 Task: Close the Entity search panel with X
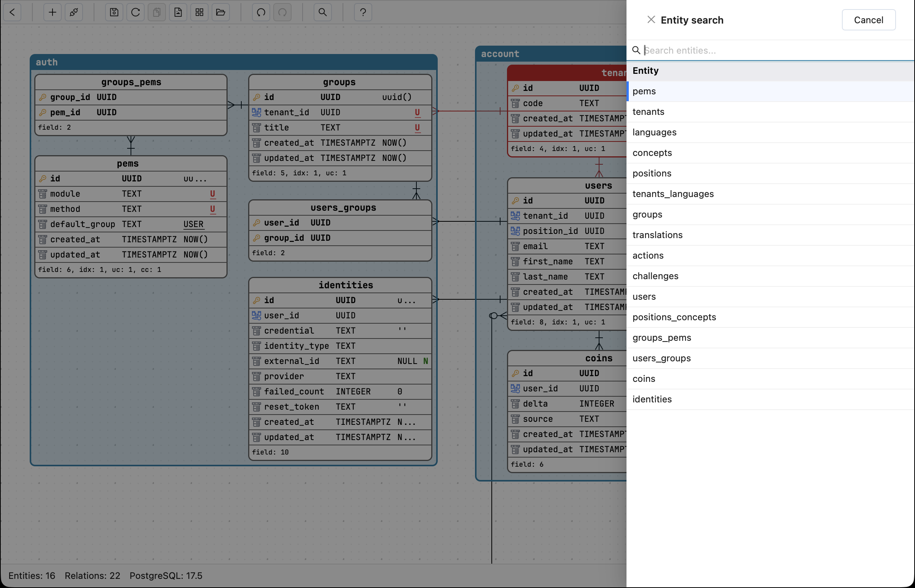651,19
